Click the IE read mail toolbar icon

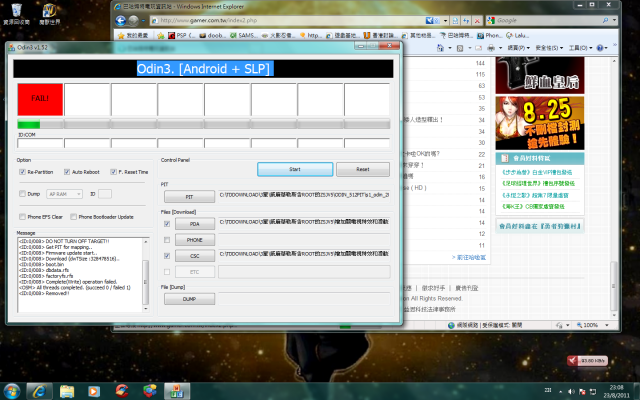478,48
